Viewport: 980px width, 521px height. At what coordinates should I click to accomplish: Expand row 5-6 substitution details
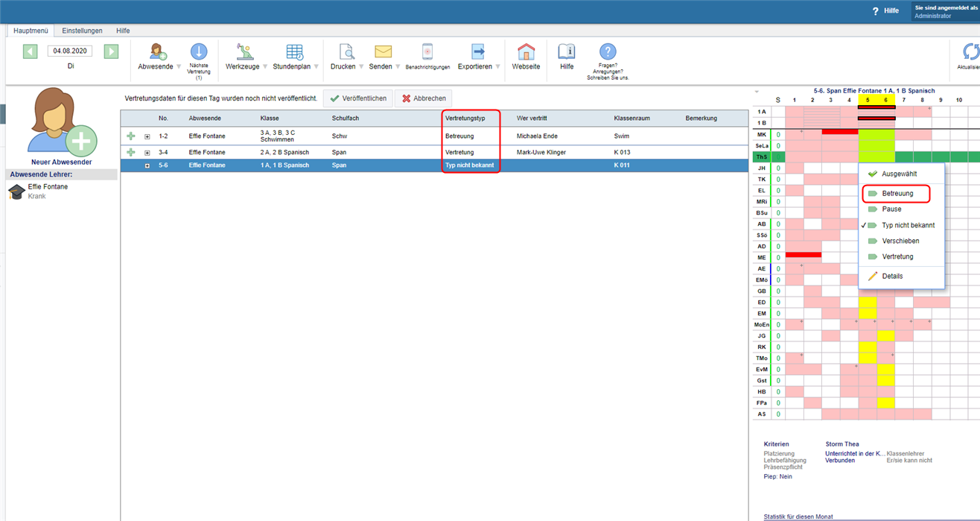pos(147,165)
